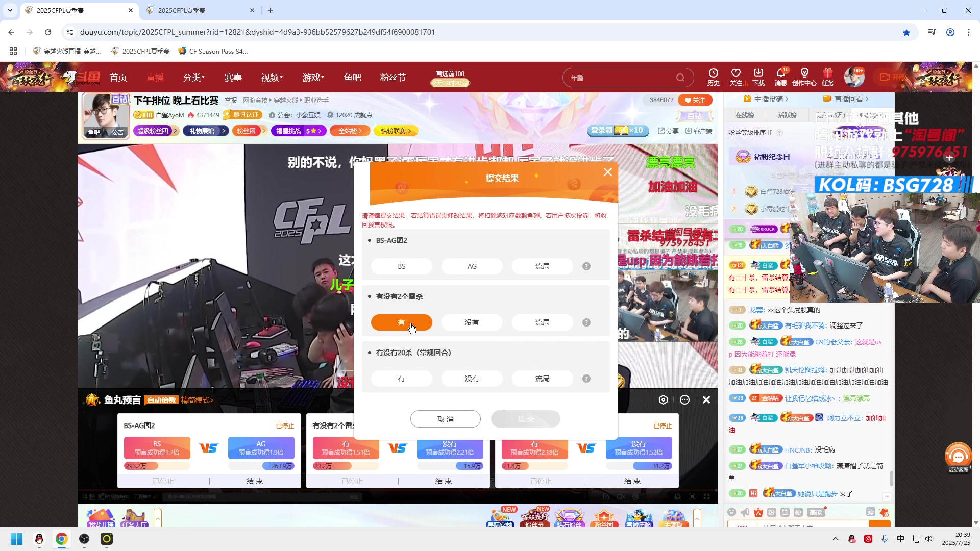This screenshot has height=551, width=980.
Task: Open 主播投稿 link
Action: pos(766,99)
